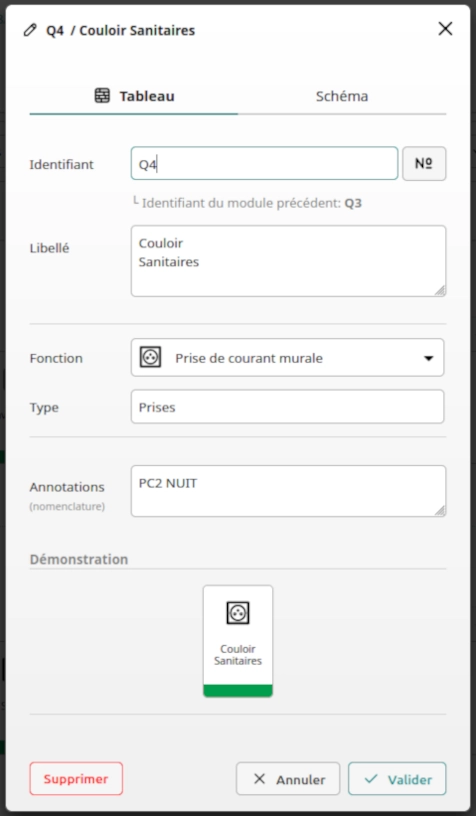Click into the Libellé text area
476x816 pixels.
(x=288, y=261)
